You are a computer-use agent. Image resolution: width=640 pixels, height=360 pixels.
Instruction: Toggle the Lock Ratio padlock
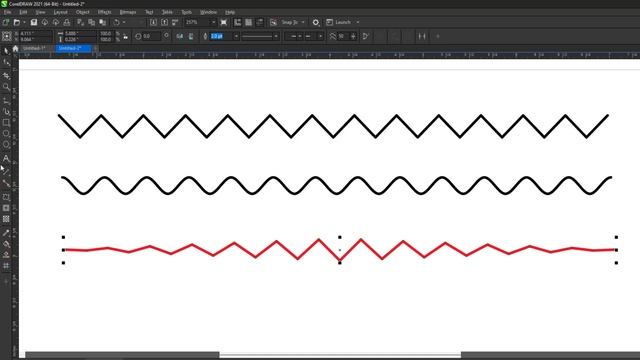click(x=126, y=36)
